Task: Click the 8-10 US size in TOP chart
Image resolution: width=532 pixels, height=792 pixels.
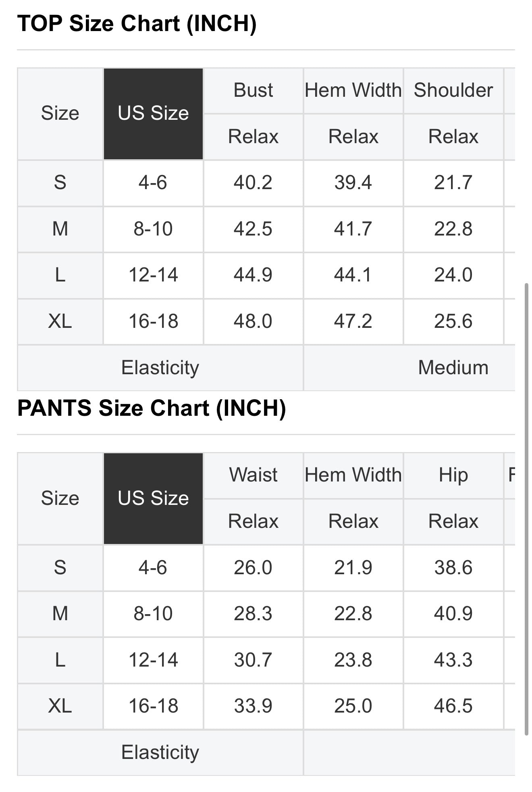Action: 153,229
